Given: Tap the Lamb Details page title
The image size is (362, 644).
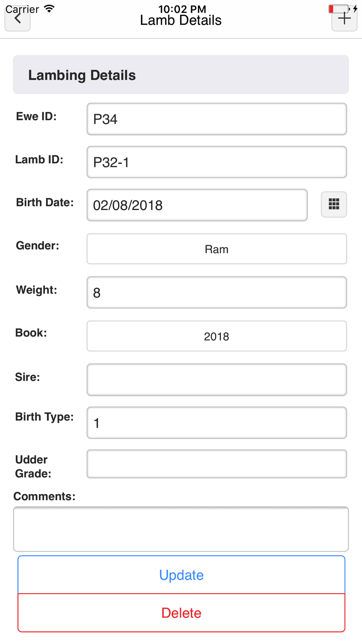Looking at the screenshot, I should coord(181,21).
